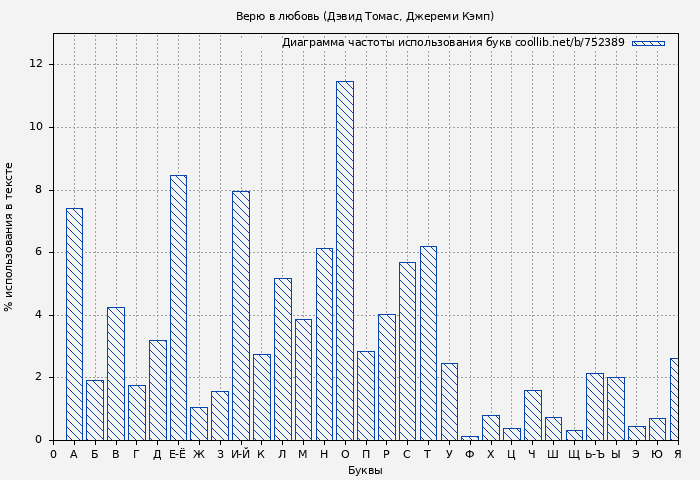Viewport: 700px width, 480px height.
Task: Select the Ь-Ъ bar
Action: [595, 406]
